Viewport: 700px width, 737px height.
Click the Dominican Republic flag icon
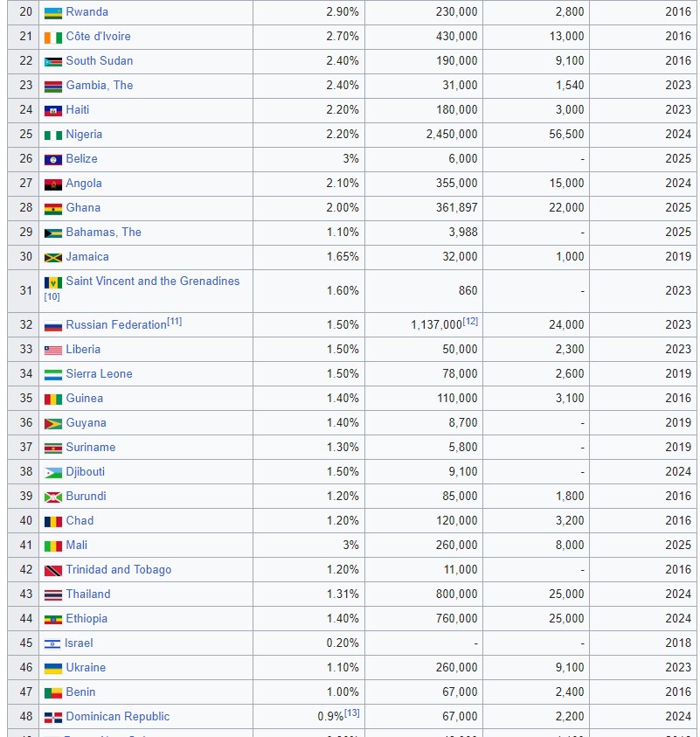(53, 717)
